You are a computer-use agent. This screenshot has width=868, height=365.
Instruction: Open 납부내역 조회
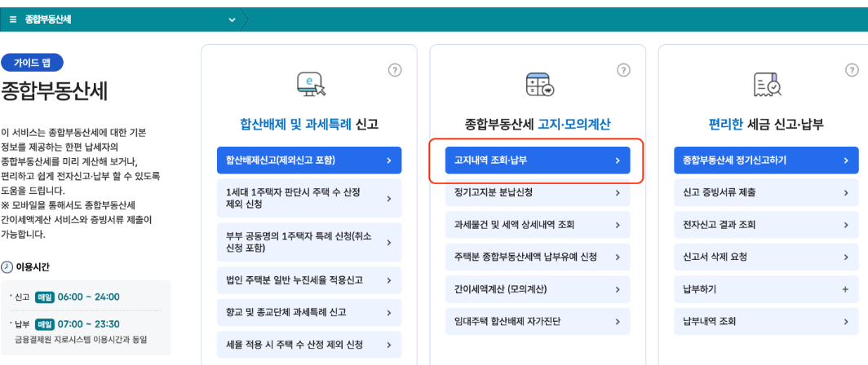click(766, 321)
